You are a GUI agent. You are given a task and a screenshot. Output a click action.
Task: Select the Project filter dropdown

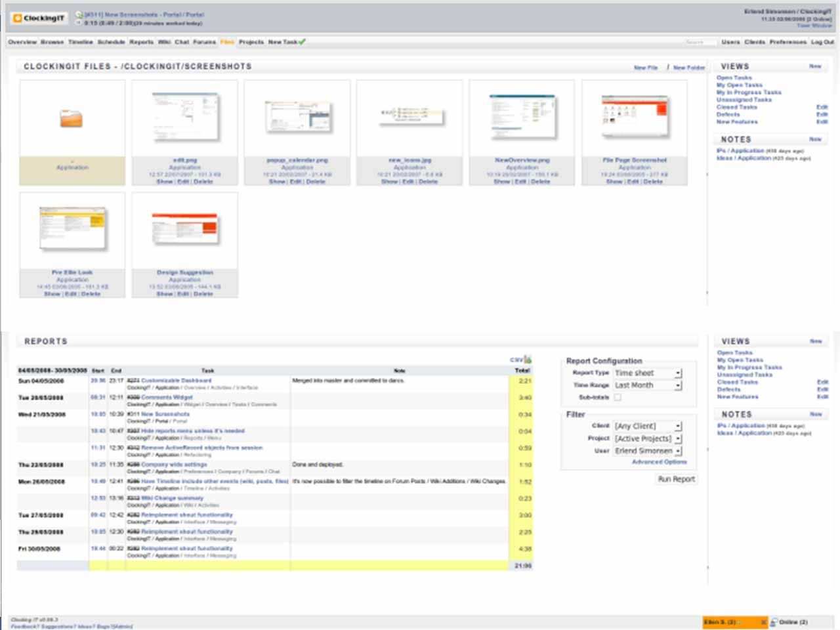(x=647, y=438)
